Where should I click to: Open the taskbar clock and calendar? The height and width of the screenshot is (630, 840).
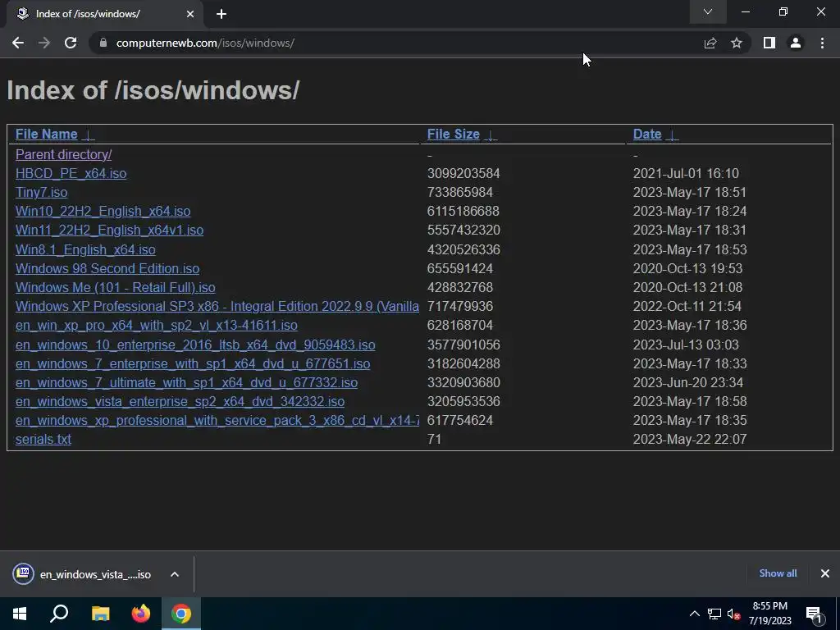click(x=769, y=614)
